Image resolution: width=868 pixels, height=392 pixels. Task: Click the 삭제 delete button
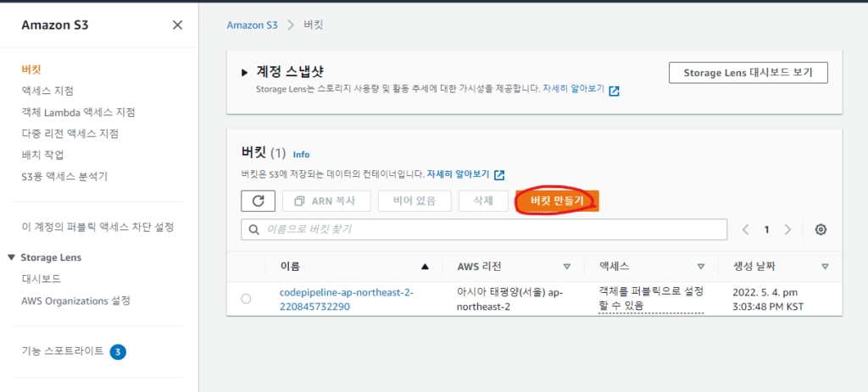[483, 201]
